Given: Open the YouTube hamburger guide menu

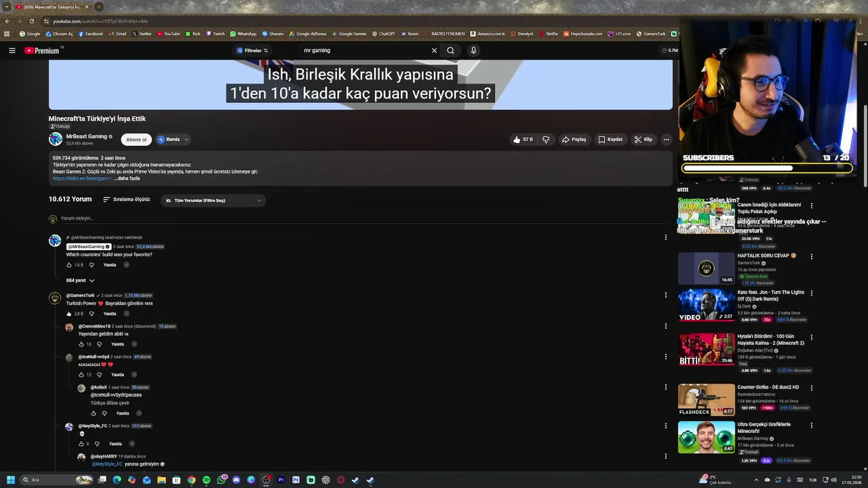Looking at the screenshot, I should [12, 50].
